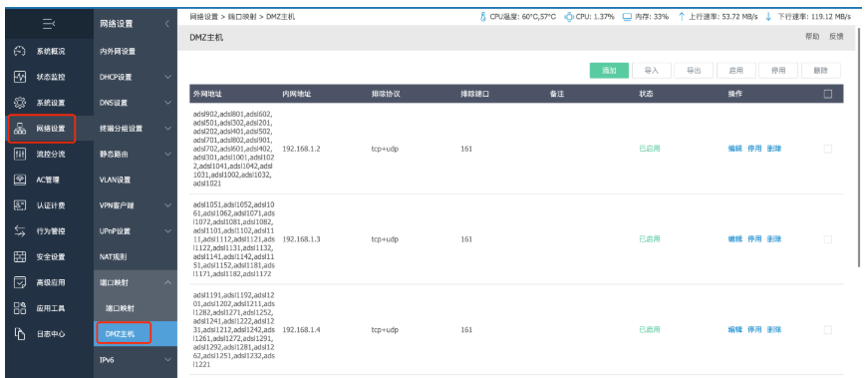
Task: Open the 流控分流 sliders icon
Action: (20, 154)
